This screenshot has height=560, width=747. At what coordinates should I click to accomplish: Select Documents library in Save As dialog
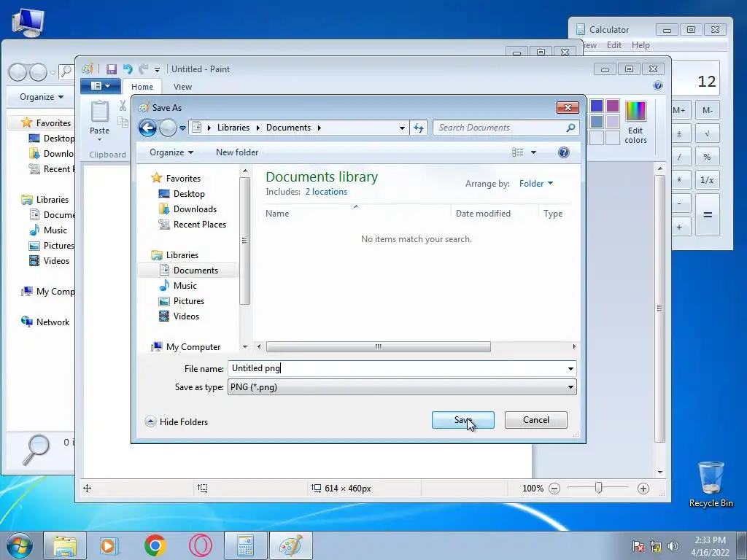coord(196,271)
